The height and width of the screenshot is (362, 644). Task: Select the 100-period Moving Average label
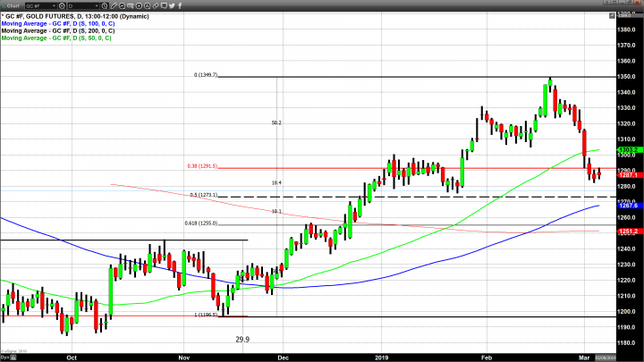(x=58, y=24)
